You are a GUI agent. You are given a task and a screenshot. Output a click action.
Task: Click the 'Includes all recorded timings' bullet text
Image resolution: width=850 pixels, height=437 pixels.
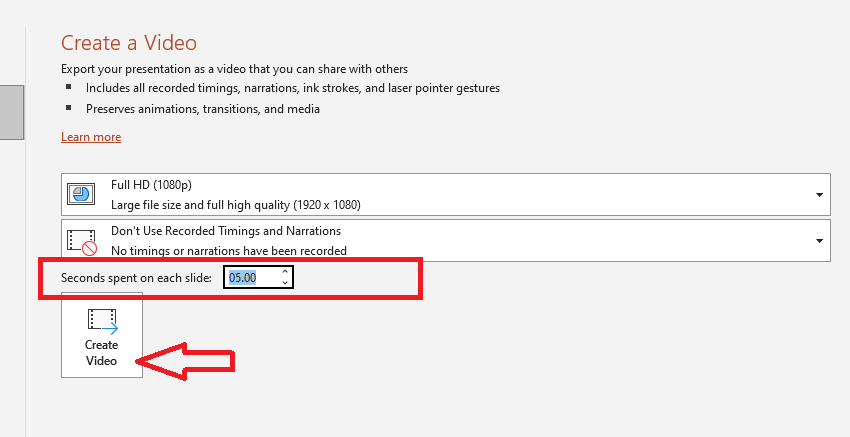292,88
